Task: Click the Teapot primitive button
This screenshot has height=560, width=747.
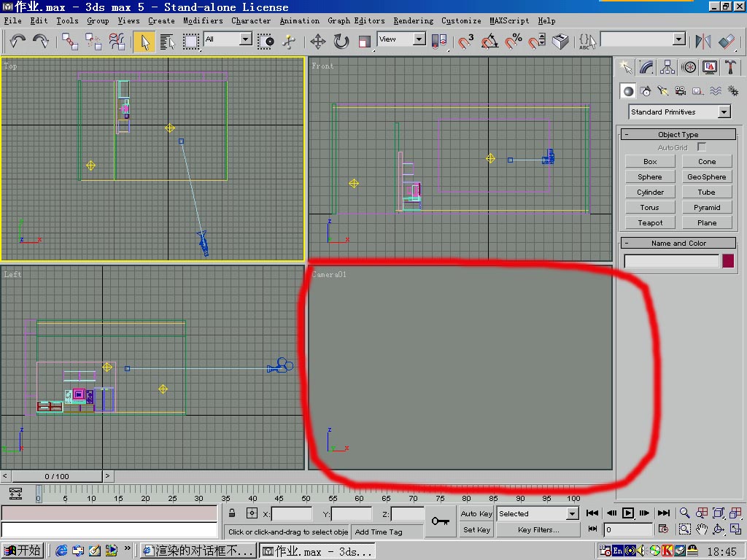Action: point(650,222)
